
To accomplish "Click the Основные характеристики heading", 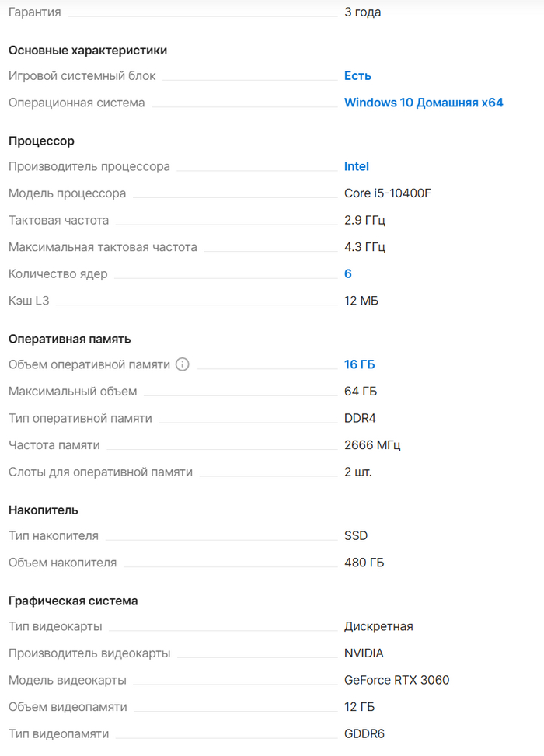I will coord(88,51).
